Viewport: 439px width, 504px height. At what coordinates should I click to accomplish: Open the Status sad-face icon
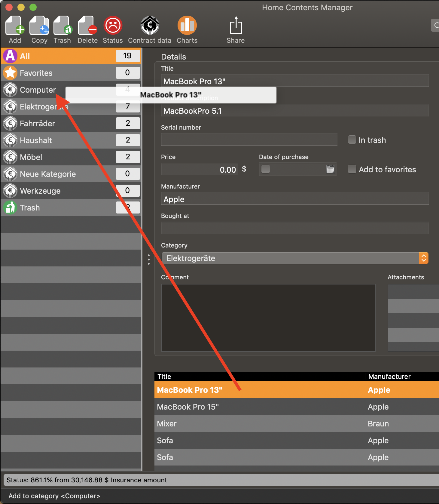pyautogui.click(x=113, y=26)
